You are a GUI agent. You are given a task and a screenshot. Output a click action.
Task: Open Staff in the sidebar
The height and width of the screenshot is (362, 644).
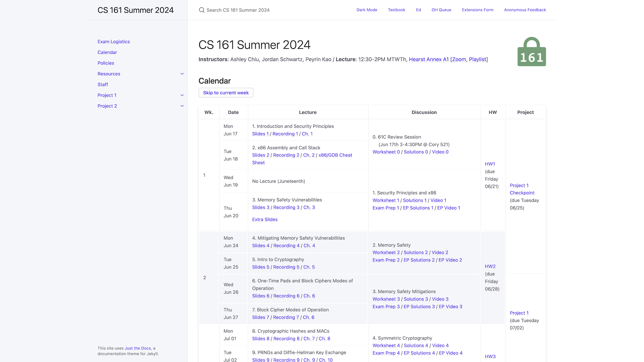click(103, 84)
